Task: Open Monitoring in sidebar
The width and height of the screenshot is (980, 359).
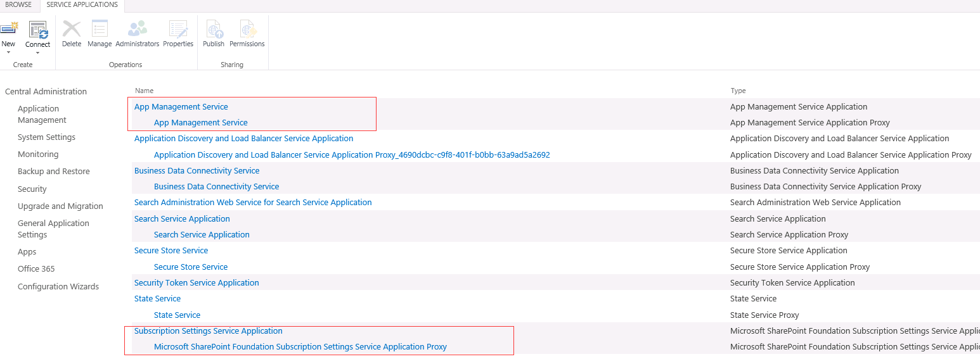Action: click(38, 154)
